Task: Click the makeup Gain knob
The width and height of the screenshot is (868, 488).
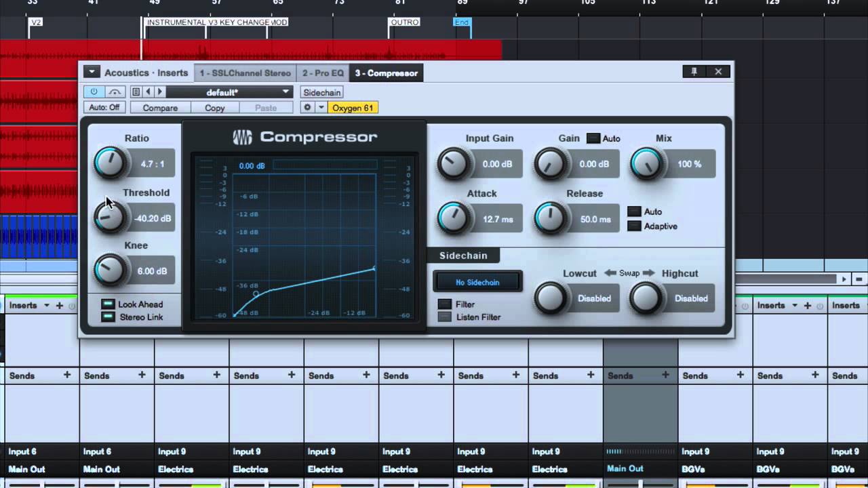Action: click(x=550, y=164)
